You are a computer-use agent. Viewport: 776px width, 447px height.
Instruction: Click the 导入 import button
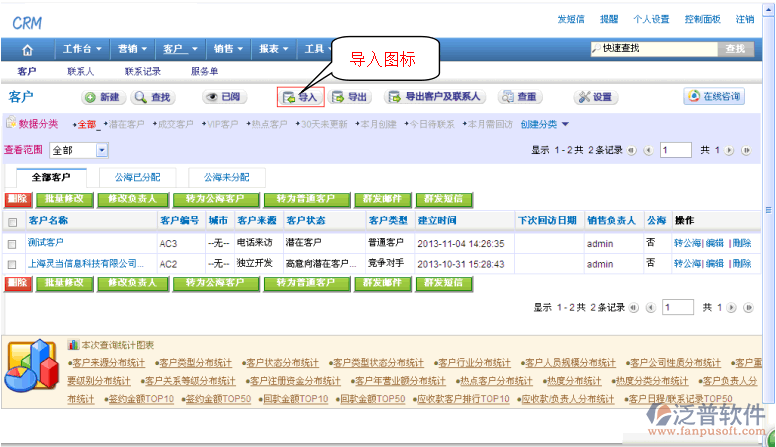(x=300, y=97)
